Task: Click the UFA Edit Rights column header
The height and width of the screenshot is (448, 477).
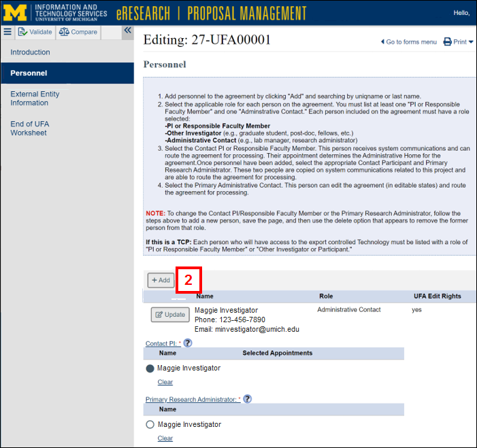Action: (437, 296)
